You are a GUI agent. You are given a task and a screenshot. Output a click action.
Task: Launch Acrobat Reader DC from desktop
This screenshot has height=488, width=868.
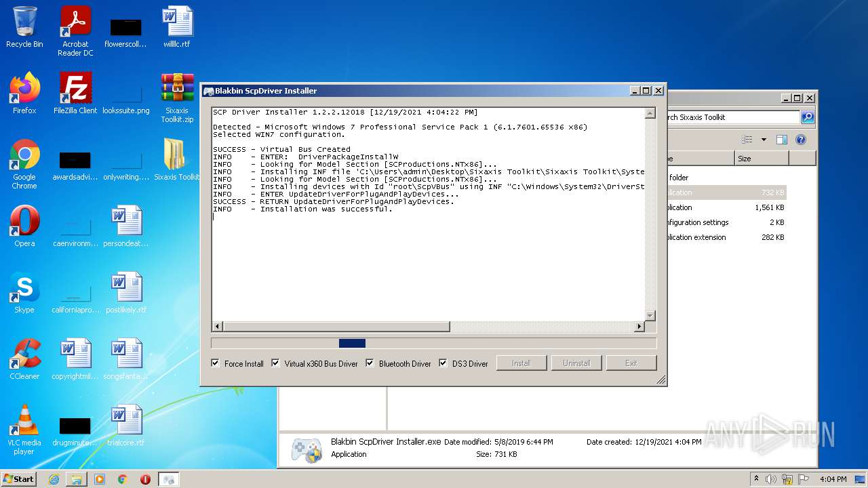click(75, 31)
